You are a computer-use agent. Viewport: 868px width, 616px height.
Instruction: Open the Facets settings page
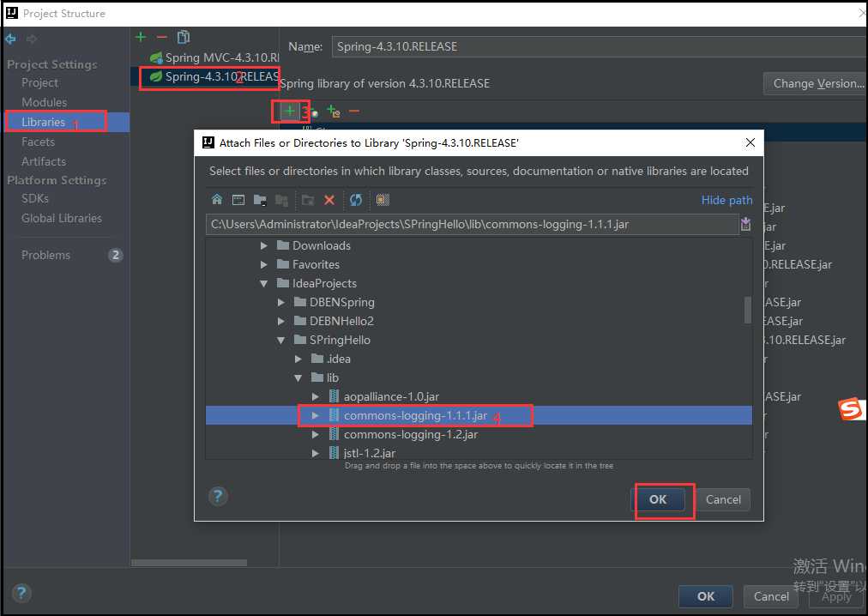click(x=38, y=142)
